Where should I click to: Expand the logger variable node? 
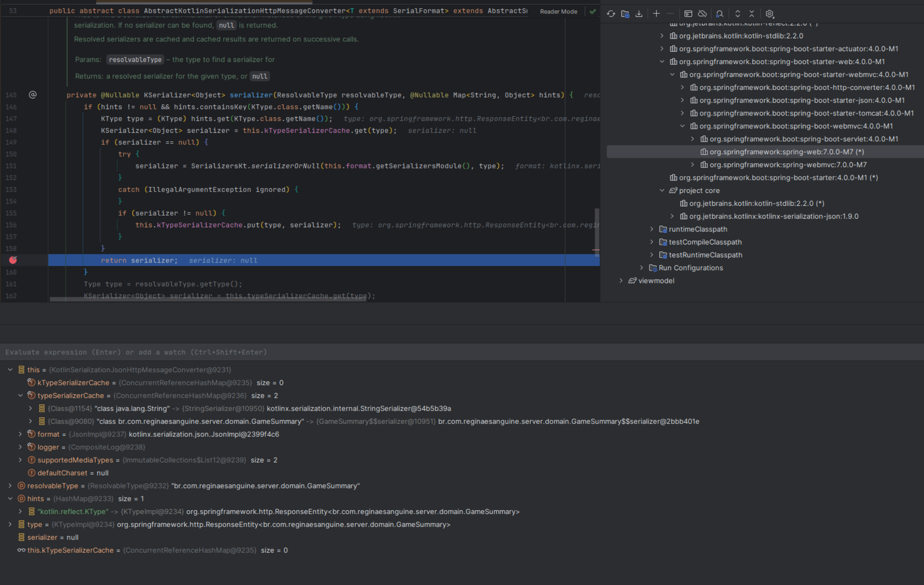[20, 447]
